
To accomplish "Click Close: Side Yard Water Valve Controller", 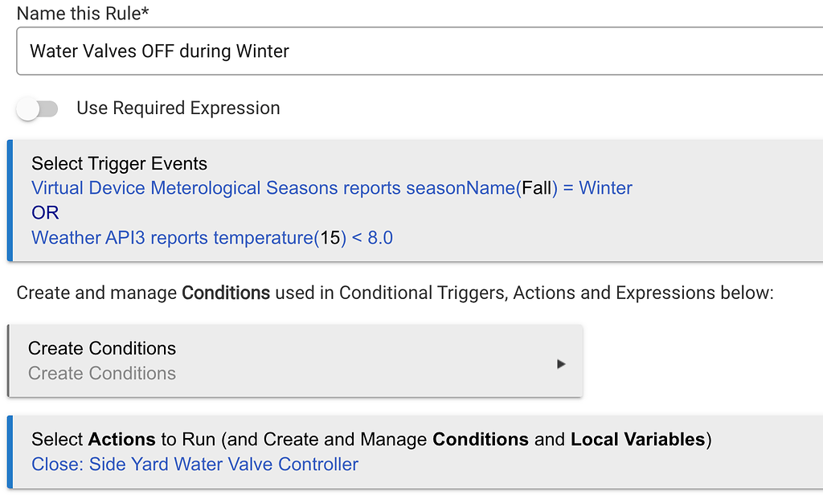I will coord(194,464).
